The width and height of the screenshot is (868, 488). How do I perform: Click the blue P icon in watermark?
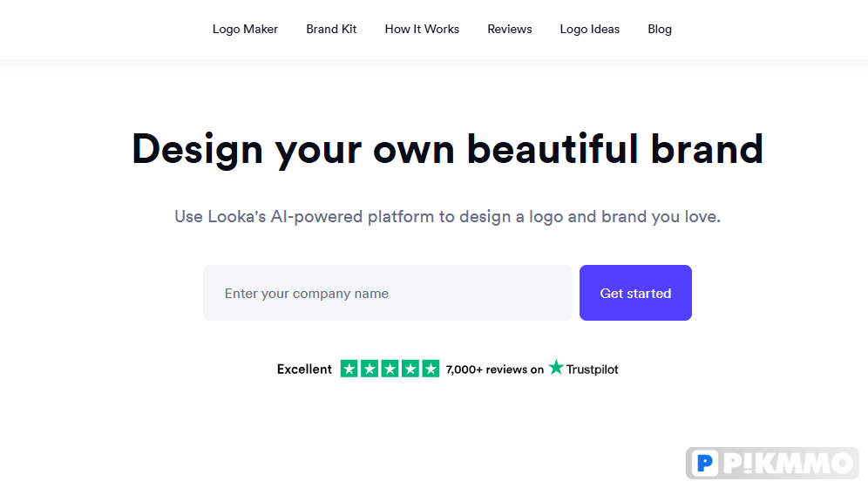pyautogui.click(x=705, y=463)
